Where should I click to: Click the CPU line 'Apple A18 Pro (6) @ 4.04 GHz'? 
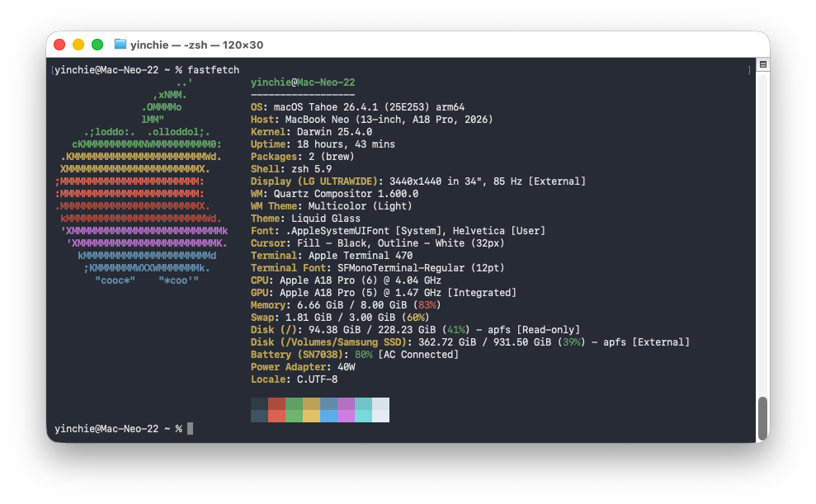360,280
